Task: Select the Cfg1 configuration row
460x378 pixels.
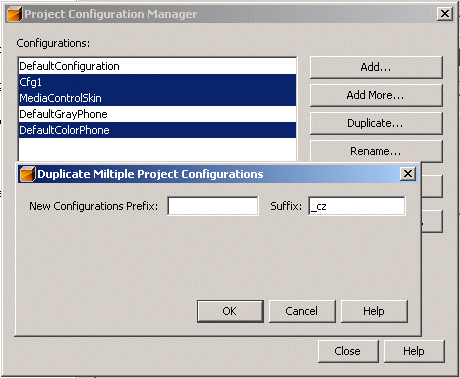Action: (157, 82)
